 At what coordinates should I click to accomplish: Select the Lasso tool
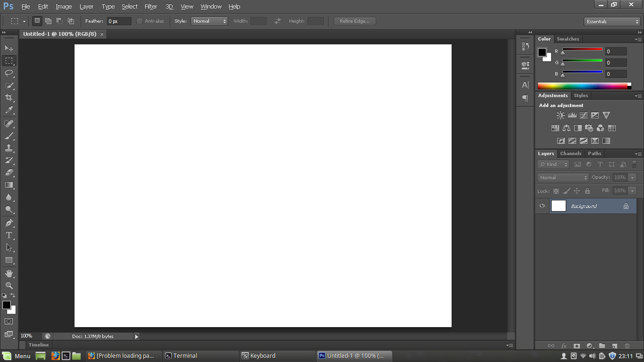point(9,73)
